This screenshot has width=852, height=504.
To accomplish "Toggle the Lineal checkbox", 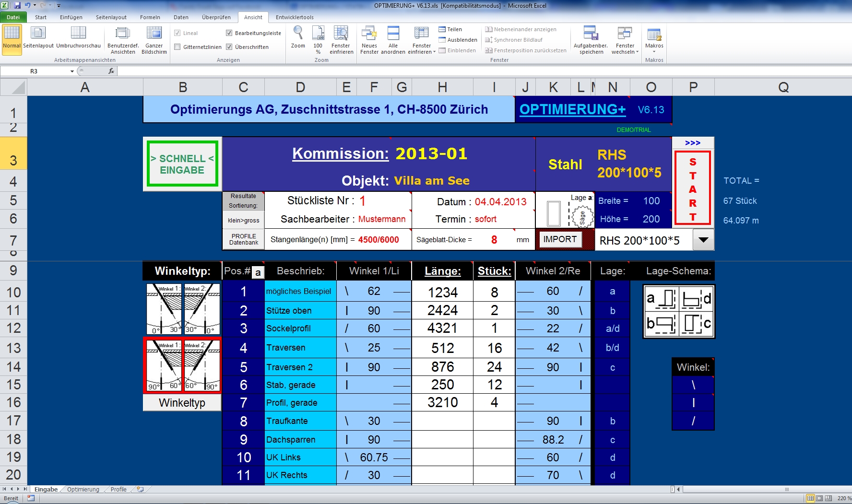I will click(177, 33).
